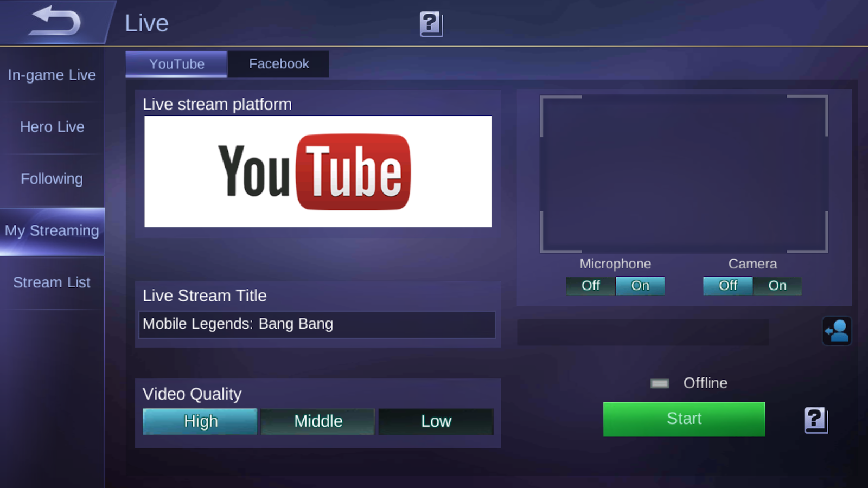Open the help icon next to Live title
The width and height of the screenshot is (868, 488).
[431, 24]
